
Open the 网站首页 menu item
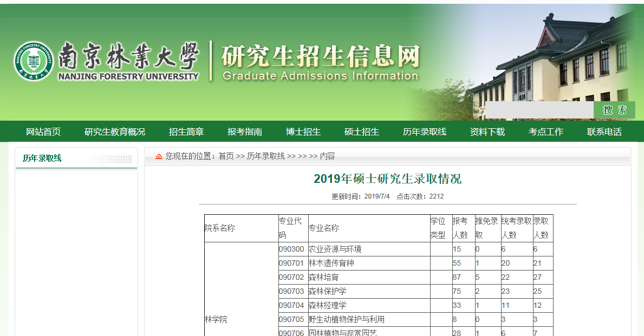(x=43, y=131)
